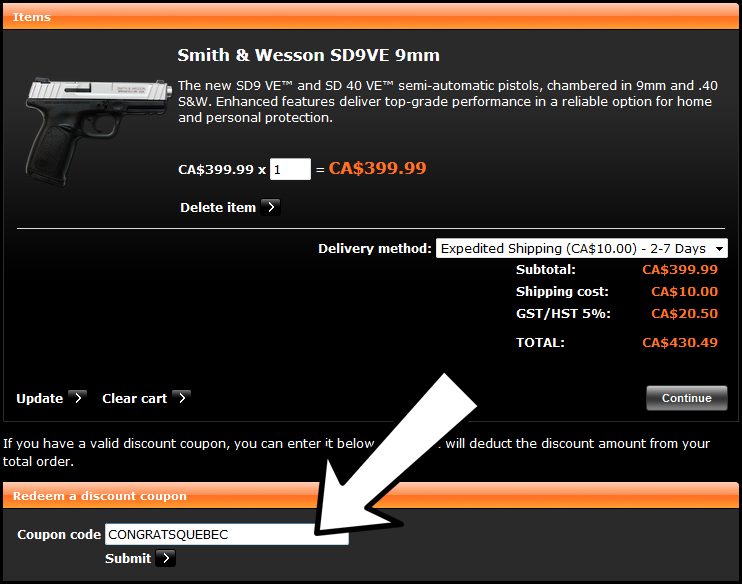Click the Smith & Wesson SD9VE 9mm title

[x=309, y=55]
